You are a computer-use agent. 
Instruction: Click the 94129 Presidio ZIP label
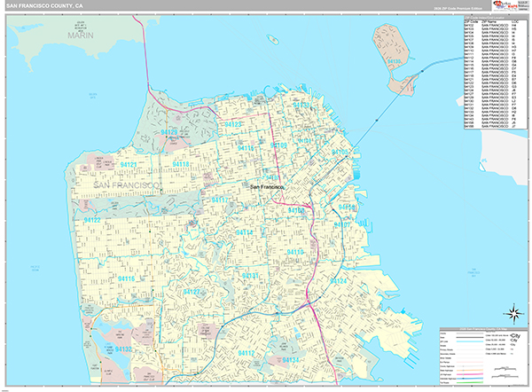[x=168, y=133]
